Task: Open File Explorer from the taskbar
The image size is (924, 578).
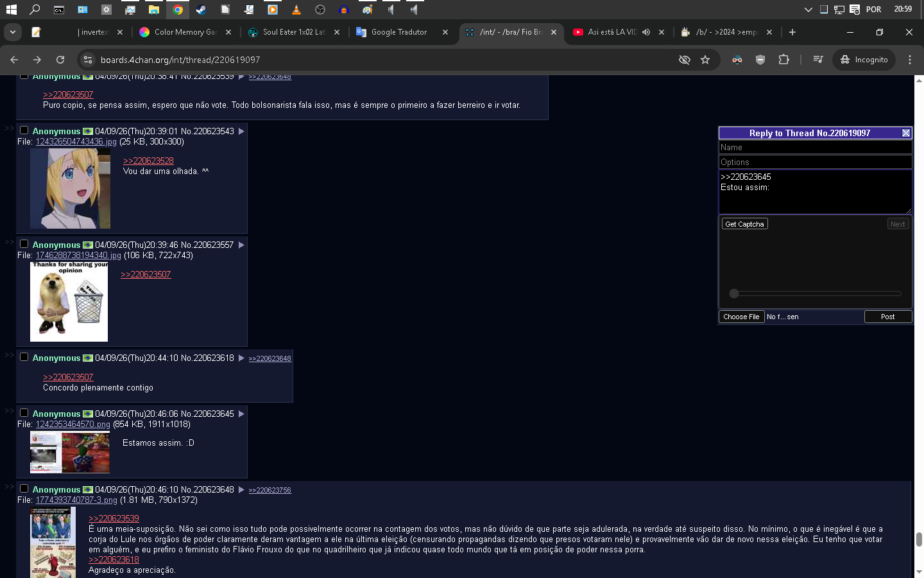Action: [x=153, y=10]
